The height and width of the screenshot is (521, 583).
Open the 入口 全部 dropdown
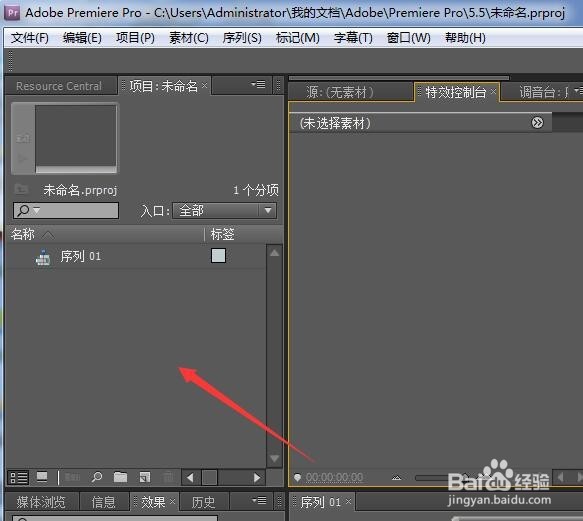[x=225, y=211]
